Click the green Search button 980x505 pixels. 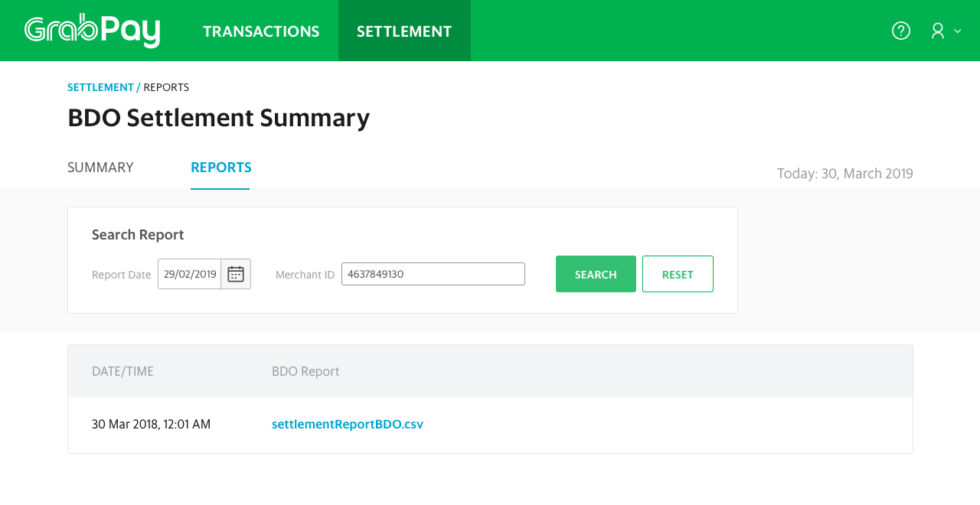(596, 274)
